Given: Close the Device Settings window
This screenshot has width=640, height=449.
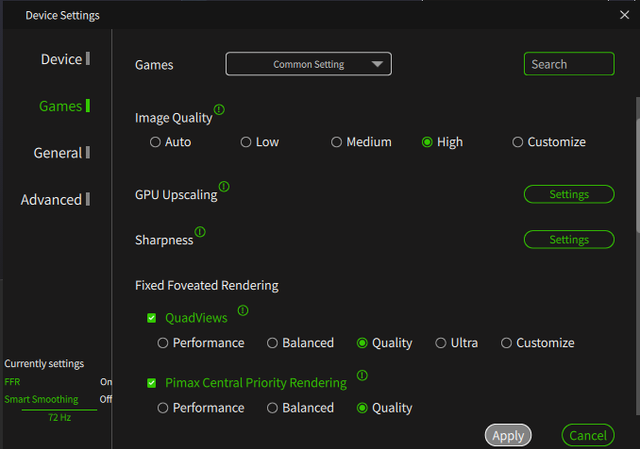Looking at the screenshot, I should 624,15.
